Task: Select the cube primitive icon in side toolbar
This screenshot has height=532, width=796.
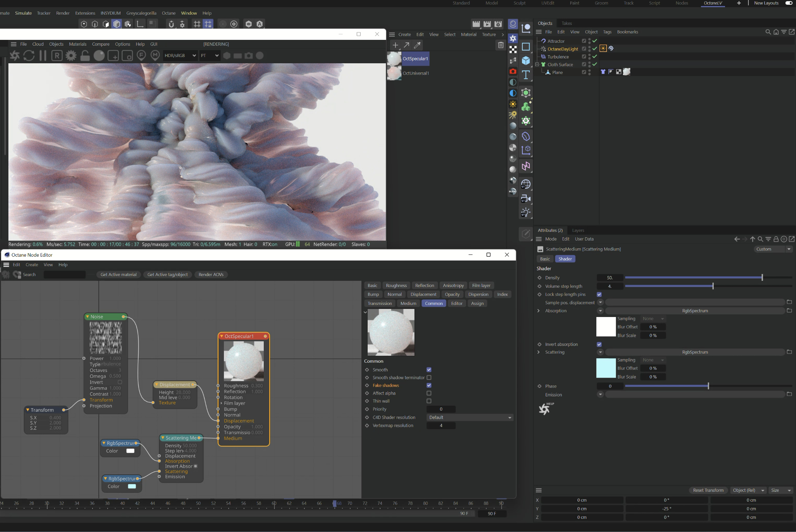Action: (x=526, y=60)
